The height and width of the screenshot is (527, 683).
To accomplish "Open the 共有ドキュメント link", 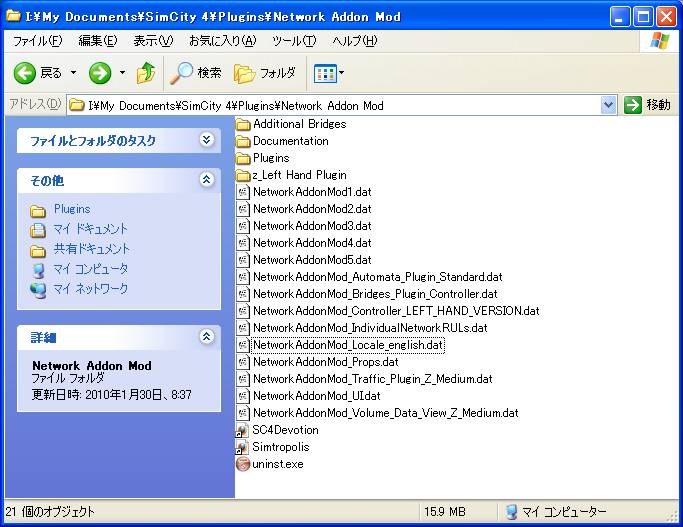I will click(91, 249).
